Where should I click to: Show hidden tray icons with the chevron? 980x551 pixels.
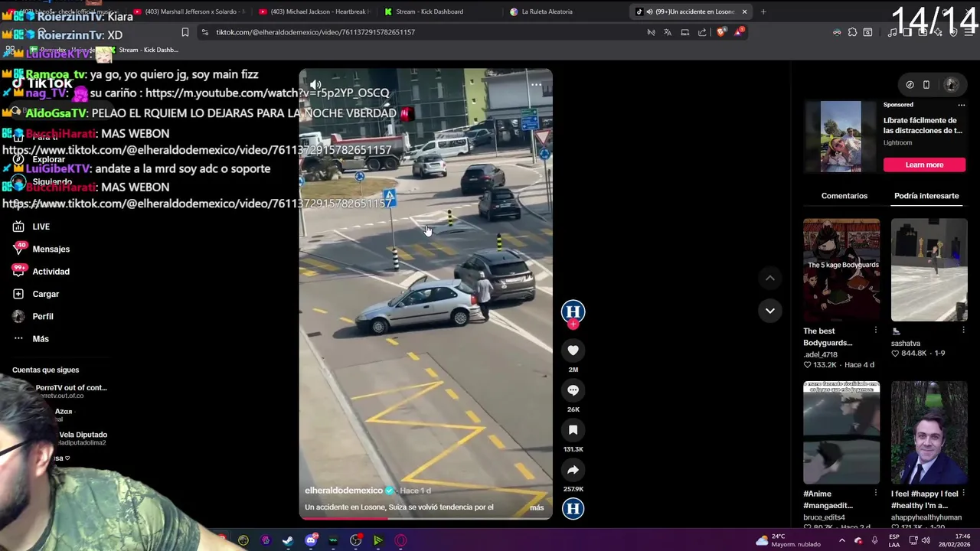click(841, 540)
